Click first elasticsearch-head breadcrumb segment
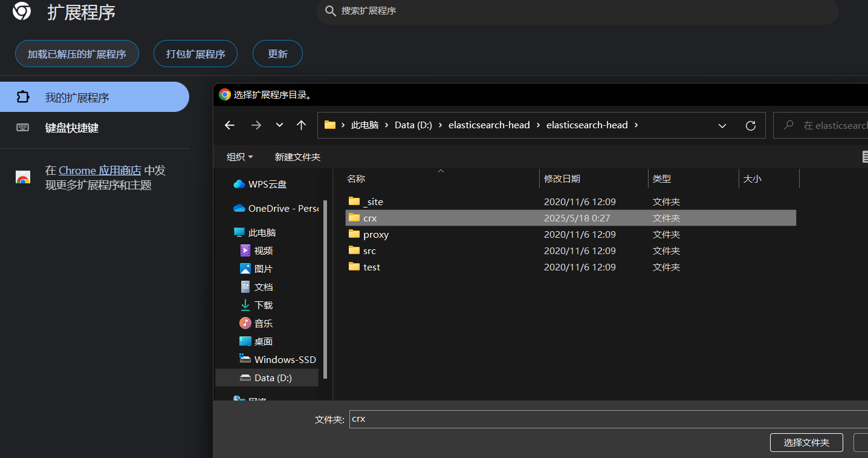Screen dimensions: 868x458 click(x=489, y=125)
